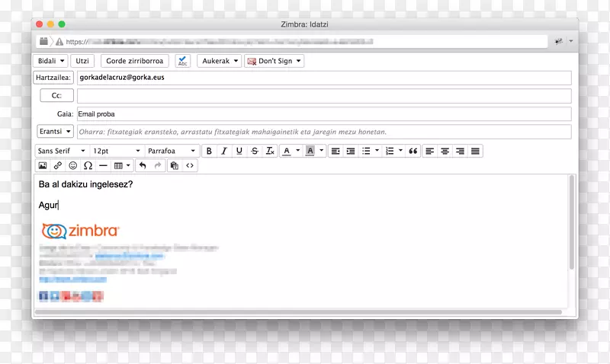Image resolution: width=610 pixels, height=364 pixels.
Task: Click the browser extension icon at right
Action: 559,41
